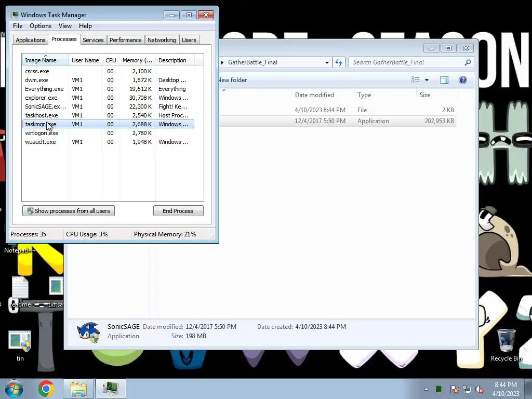Select the Everything.exe process row

(108, 89)
